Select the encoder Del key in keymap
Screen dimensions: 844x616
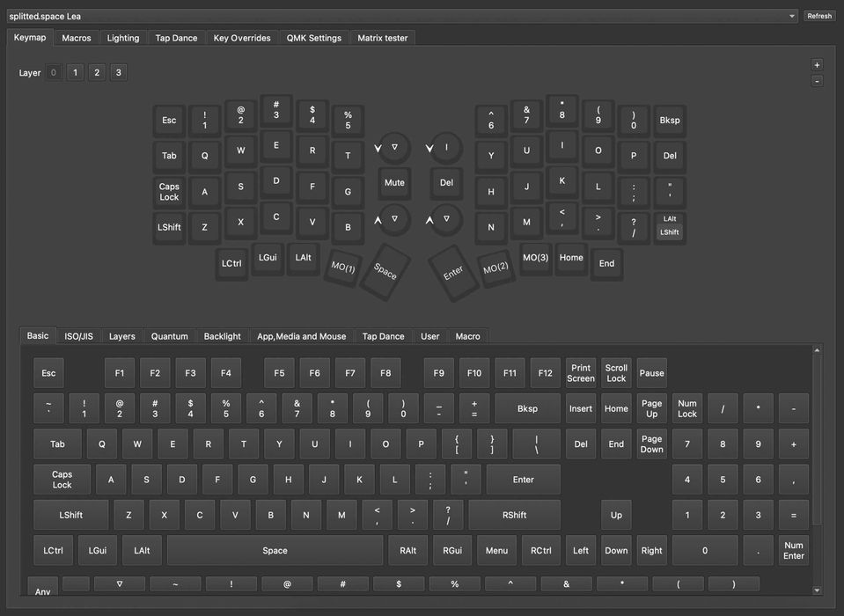446,183
